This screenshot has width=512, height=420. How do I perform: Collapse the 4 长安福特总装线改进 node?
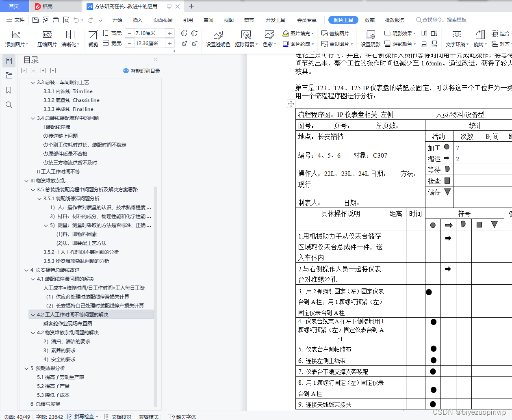pos(26,270)
